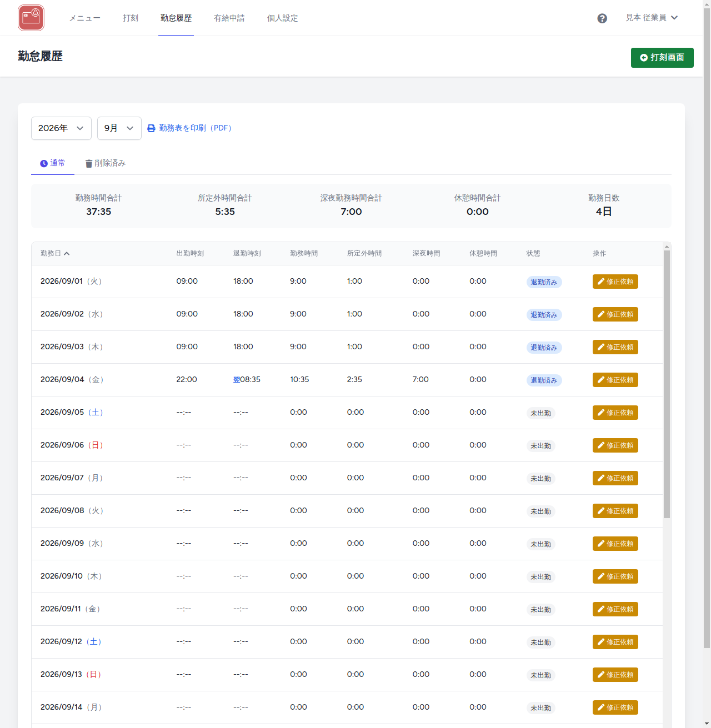Request correction for 2026/09/07
Image resolution: width=711 pixels, height=728 pixels.
coord(615,478)
